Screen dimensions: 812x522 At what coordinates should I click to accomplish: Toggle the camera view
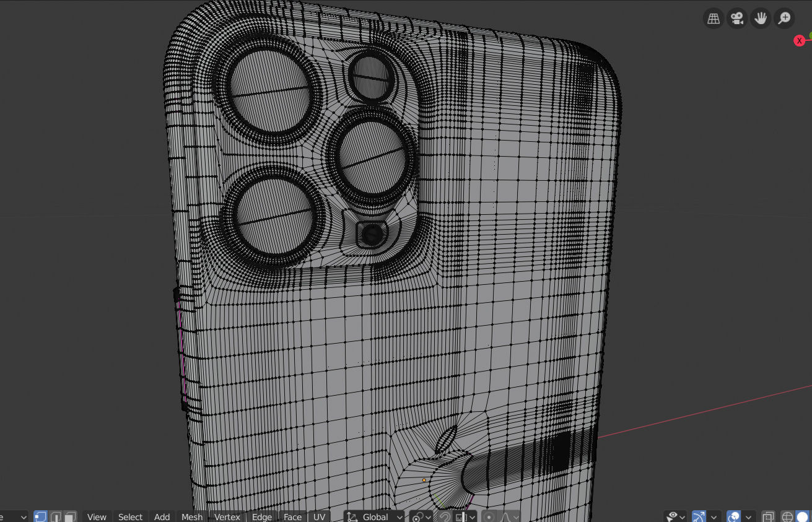(737, 18)
